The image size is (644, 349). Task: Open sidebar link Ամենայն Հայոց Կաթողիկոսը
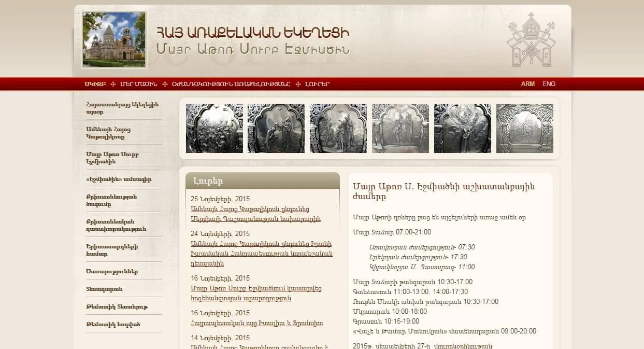coord(109,133)
